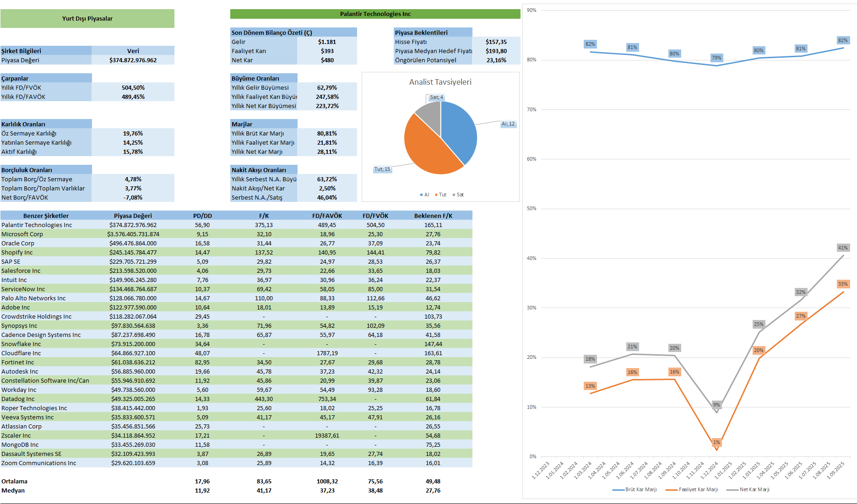Select the Snowflake Inc PD/DD value 34,64

pyautogui.click(x=202, y=344)
